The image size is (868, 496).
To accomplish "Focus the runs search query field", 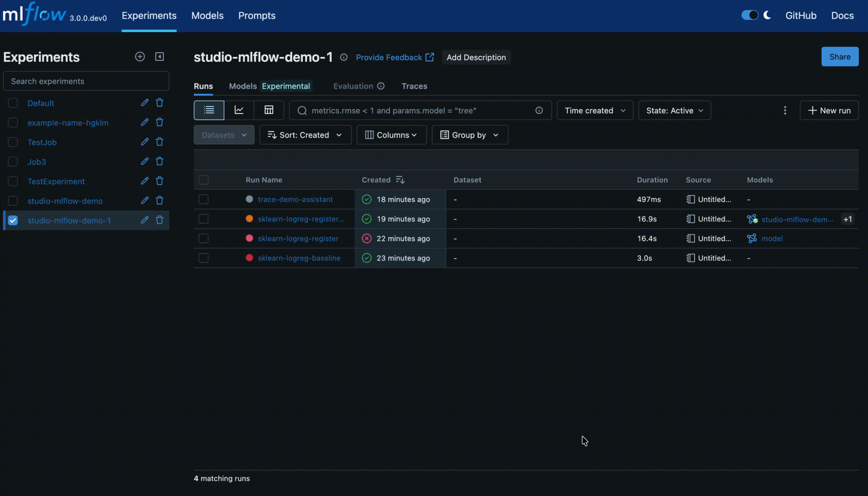I will (420, 110).
